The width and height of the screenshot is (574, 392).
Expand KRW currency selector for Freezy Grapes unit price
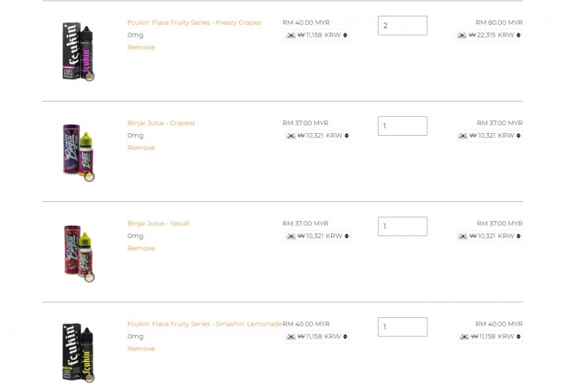tap(345, 35)
